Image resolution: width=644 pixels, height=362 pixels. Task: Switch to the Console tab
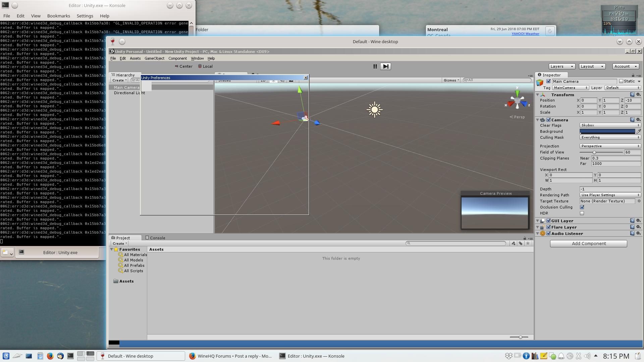155,238
